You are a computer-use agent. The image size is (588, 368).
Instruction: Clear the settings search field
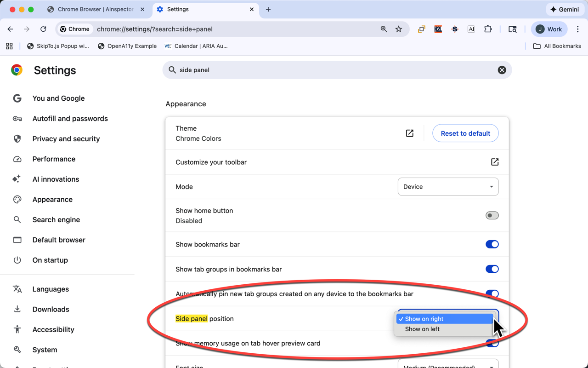click(502, 70)
